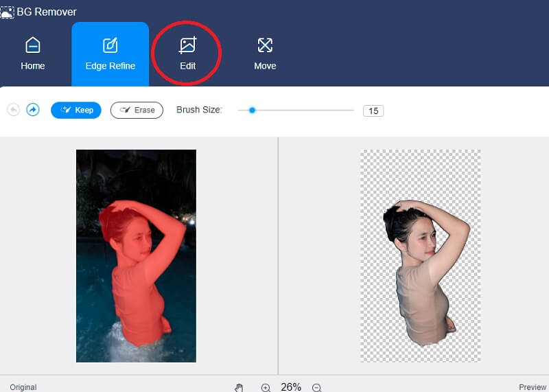Switch to the Edge Refine tab
The width and height of the screenshot is (549, 392).
(110, 54)
